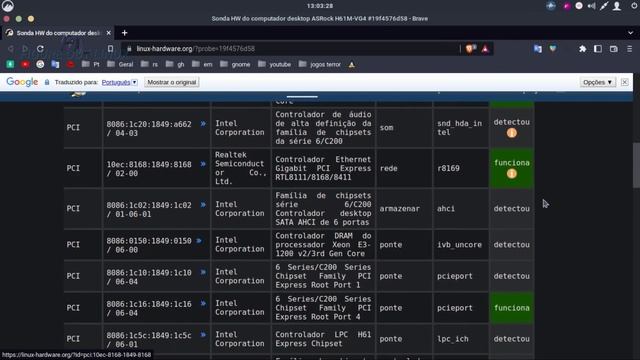Image resolution: width=640 pixels, height=360 pixels.
Task: Go forward using the forward arrow
Action: click(25, 49)
